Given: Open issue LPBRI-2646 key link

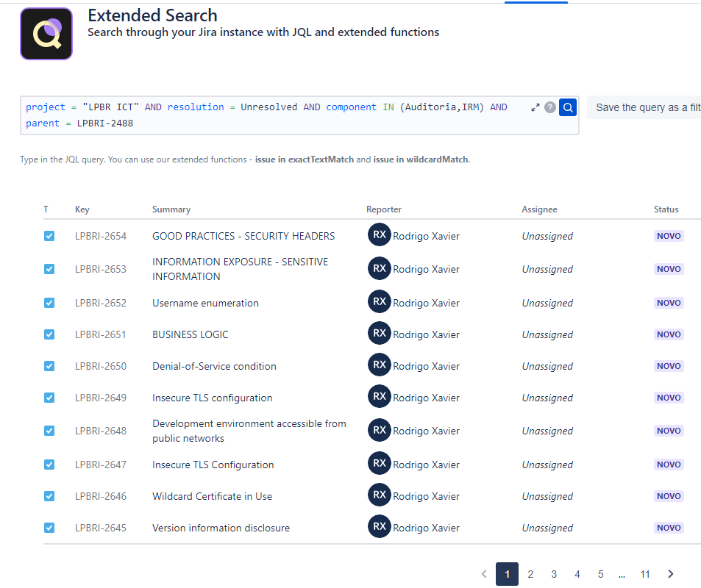Looking at the screenshot, I should pyautogui.click(x=101, y=496).
